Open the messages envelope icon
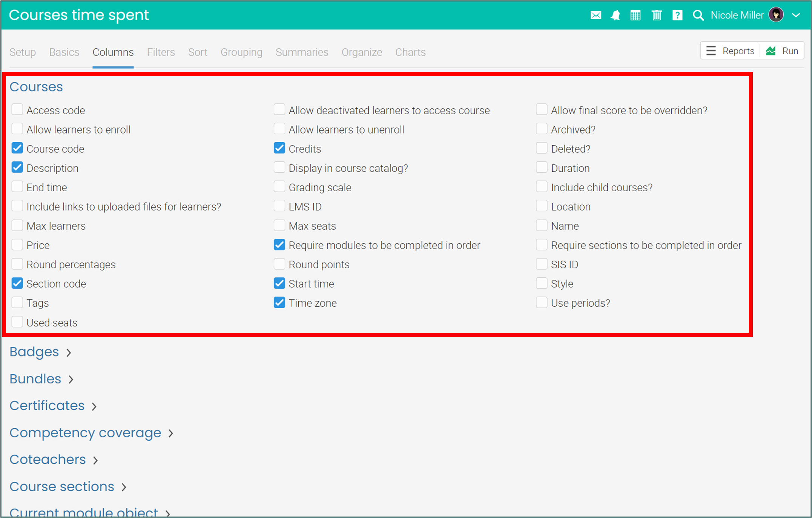Screen dimensions: 812x518 pyautogui.click(x=596, y=15)
